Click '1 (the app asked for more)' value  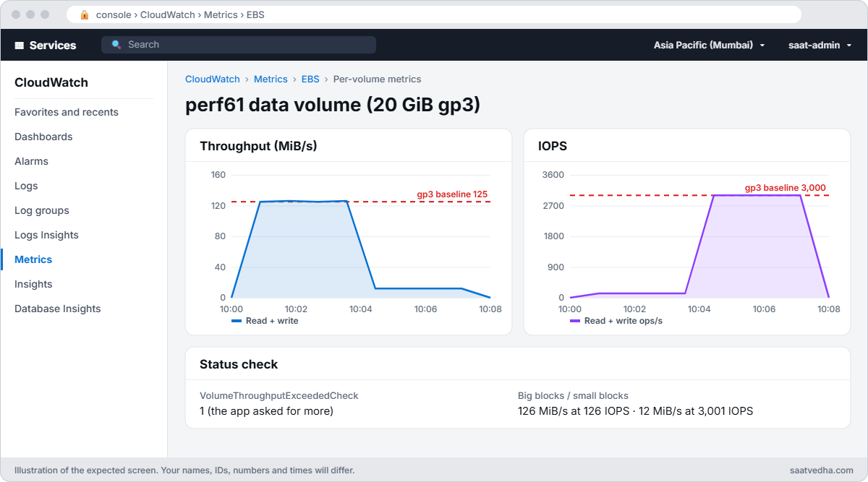pos(266,411)
